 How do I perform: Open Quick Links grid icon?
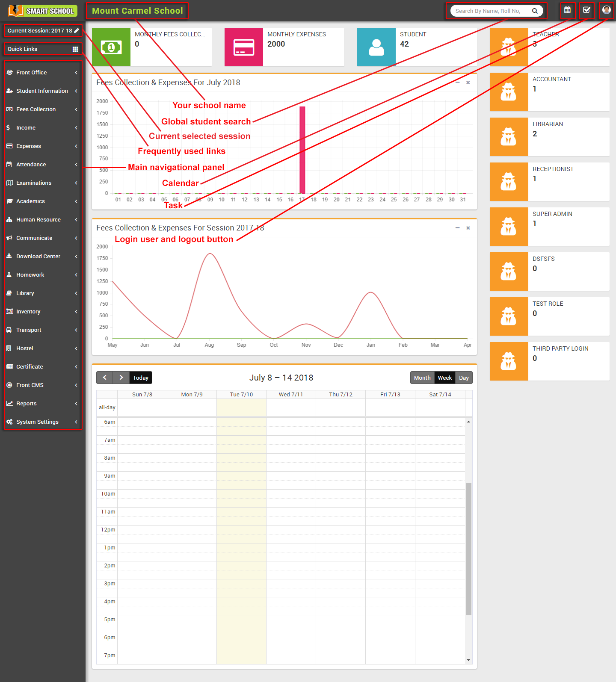pyautogui.click(x=75, y=49)
